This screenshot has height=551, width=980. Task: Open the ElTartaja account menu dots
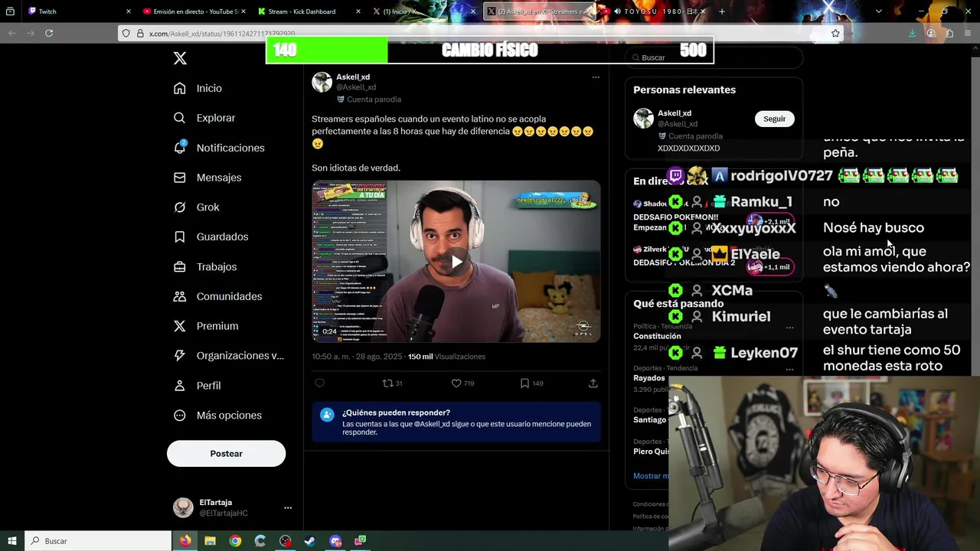point(288,508)
